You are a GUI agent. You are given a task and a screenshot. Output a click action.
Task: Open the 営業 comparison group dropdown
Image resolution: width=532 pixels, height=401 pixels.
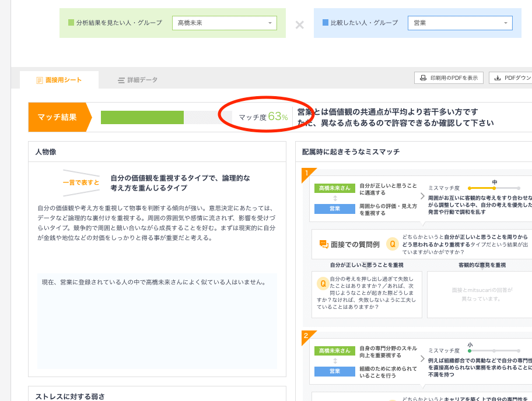[460, 23]
